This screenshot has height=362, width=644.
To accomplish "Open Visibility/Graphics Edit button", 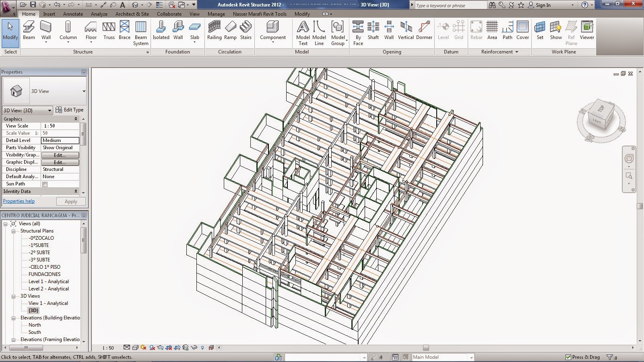I will click(60, 155).
